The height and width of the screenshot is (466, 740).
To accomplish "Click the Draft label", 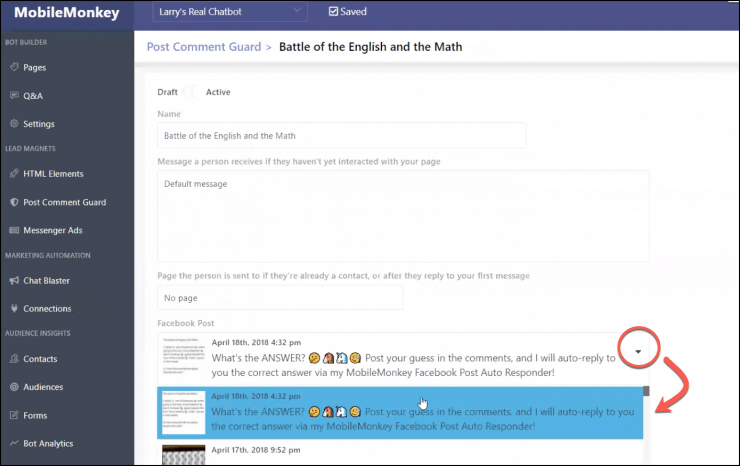I will click(x=168, y=92).
